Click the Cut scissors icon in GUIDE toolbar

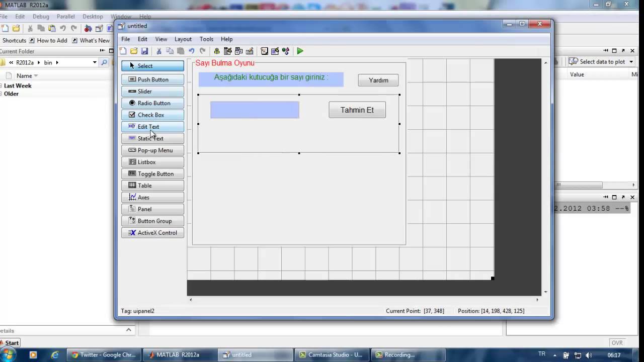pyautogui.click(x=159, y=51)
